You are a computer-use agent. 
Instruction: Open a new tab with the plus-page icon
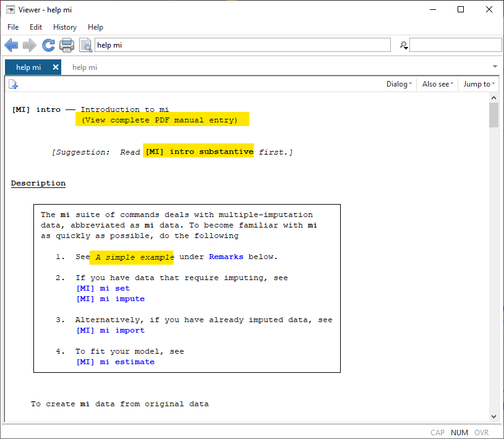13,84
